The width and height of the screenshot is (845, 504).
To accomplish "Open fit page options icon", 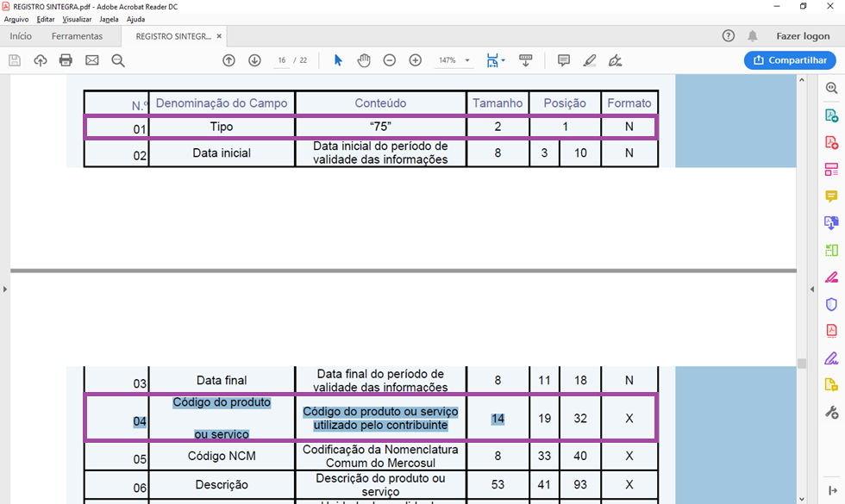I will 495,60.
